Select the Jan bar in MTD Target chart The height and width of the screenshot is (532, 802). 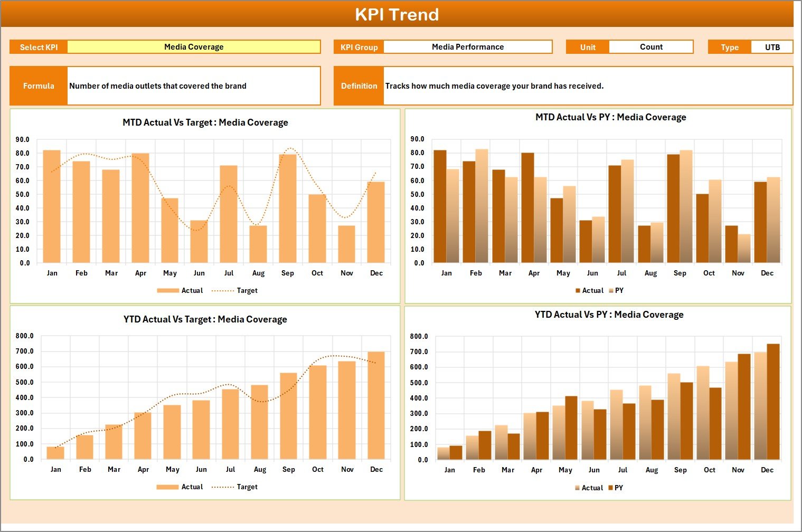pyautogui.click(x=52, y=206)
